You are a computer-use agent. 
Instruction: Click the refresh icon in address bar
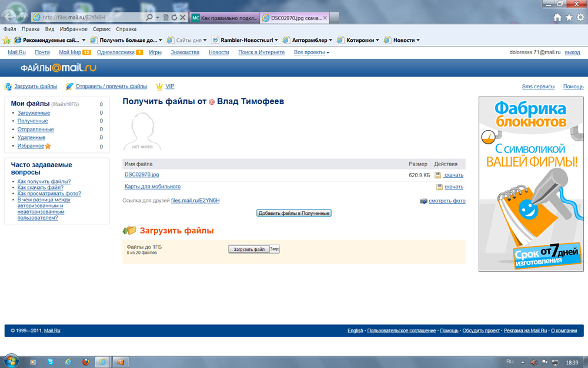(x=174, y=18)
